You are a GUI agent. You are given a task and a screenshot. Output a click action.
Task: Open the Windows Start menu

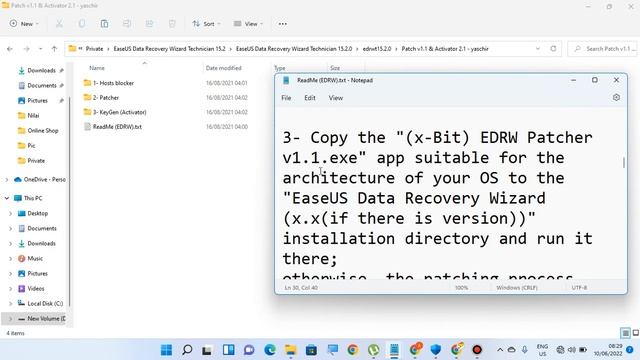167,350
